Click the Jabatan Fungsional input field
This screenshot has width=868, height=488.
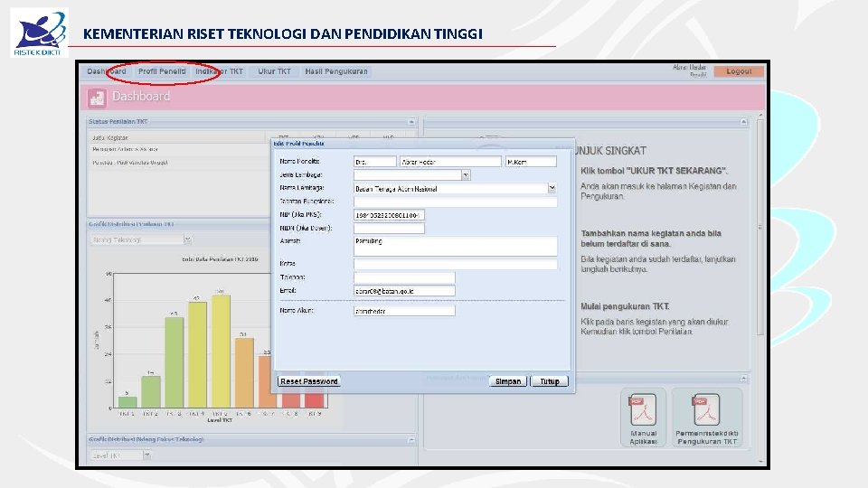456,202
